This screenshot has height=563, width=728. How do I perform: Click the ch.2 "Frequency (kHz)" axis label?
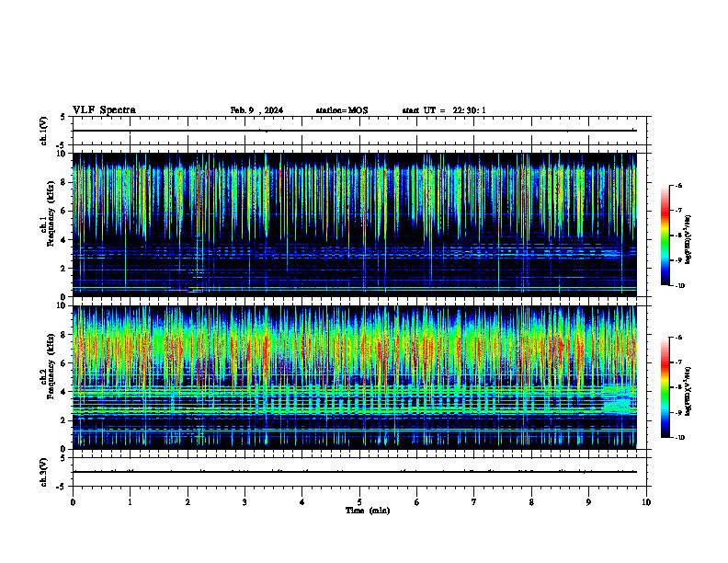[51, 366]
